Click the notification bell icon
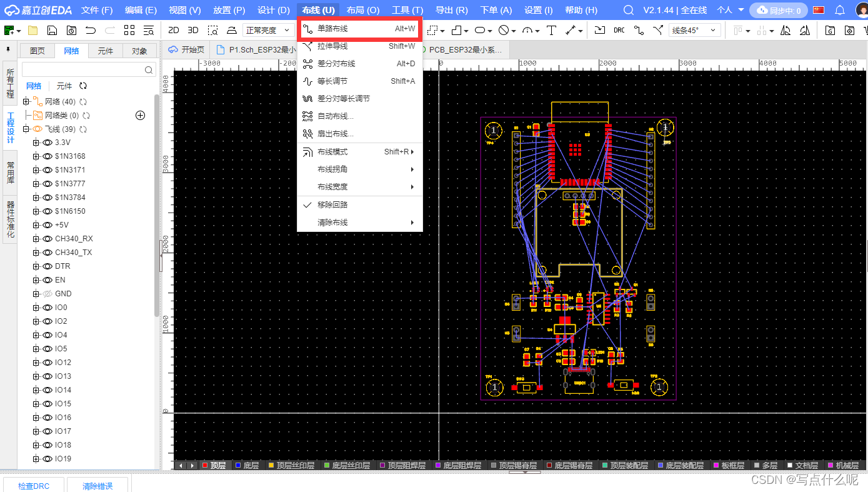This screenshot has height=492, width=868. 840,10
